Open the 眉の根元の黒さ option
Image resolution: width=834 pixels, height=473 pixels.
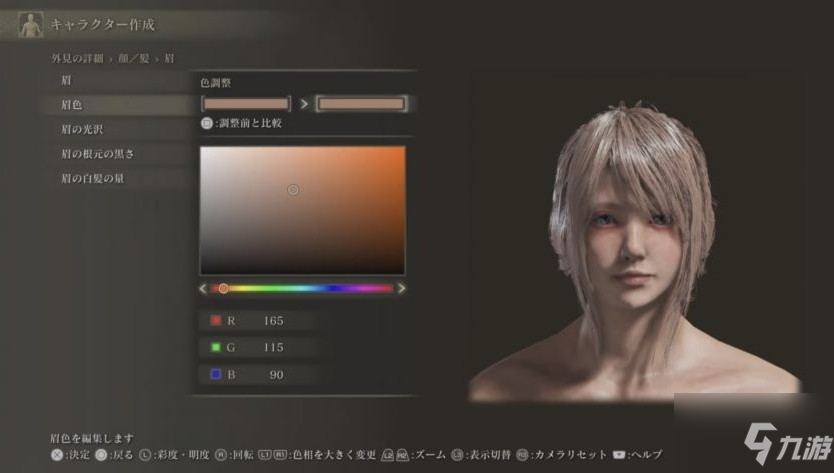click(x=114, y=154)
